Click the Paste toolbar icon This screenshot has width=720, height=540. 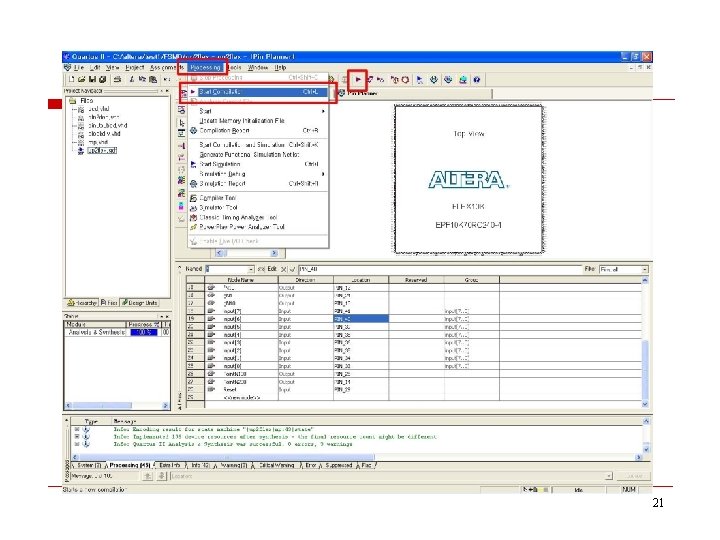tap(153, 79)
